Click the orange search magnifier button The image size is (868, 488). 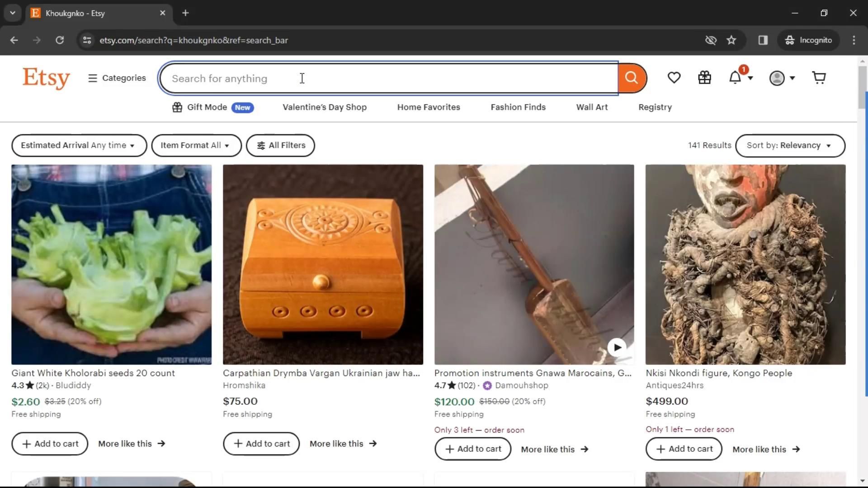pyautogui.click(x=632, y=78)
